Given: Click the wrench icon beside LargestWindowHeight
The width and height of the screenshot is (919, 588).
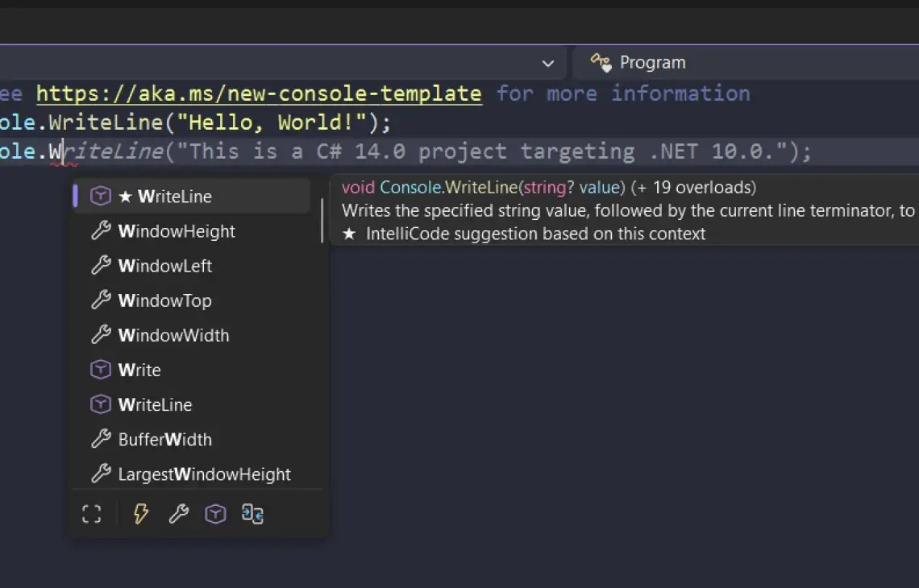Looking at the screenshot, I should (101, 473).
